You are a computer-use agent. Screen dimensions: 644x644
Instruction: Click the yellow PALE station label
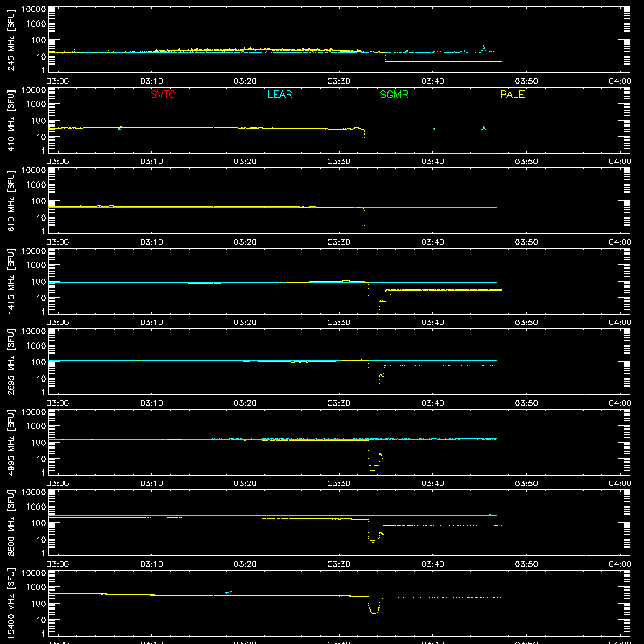(512, 94)
